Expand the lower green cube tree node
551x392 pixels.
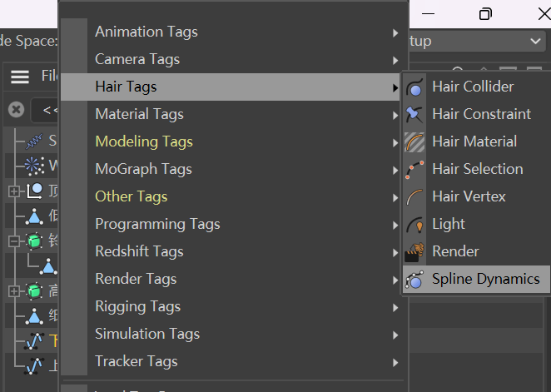click(13, 291)
